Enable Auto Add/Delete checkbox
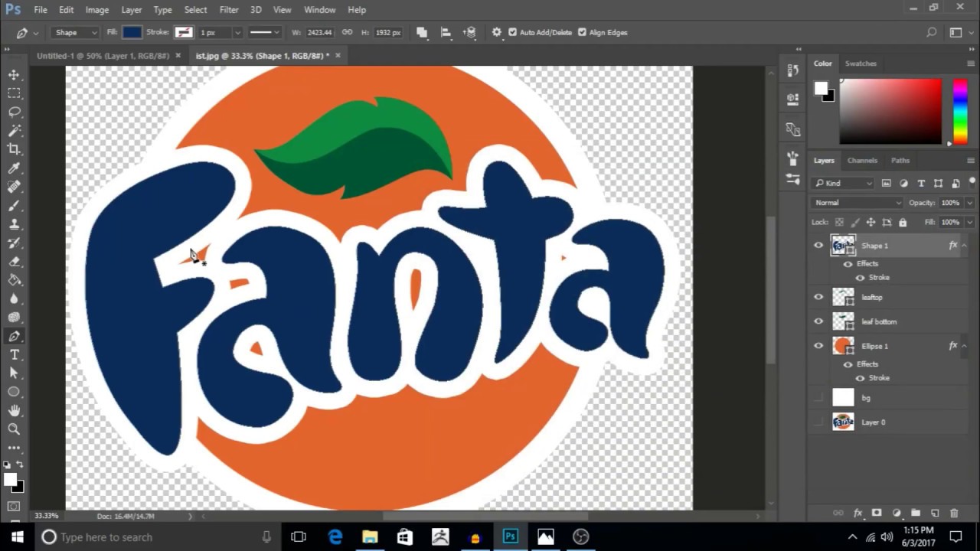The height and width of the screenshot is (551, 980). (x=513, y=32)
